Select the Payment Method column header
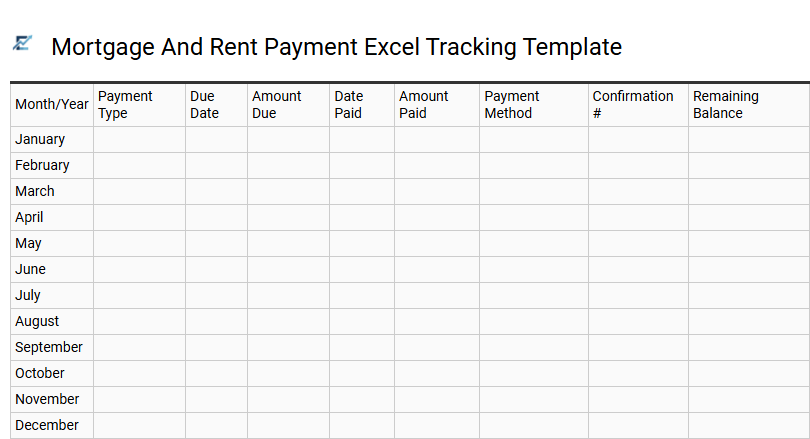Image resolution: width=810 pixels, height=439 pixels. [x=534, y=104]
